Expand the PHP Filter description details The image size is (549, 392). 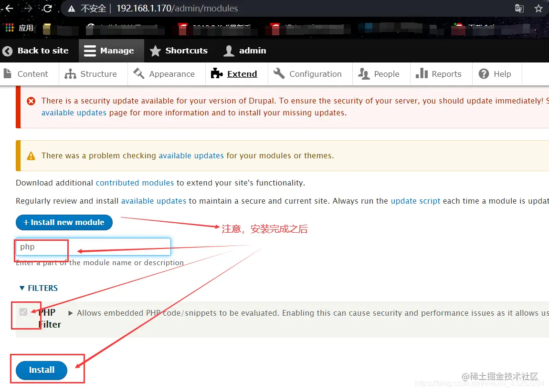point(70,313)
